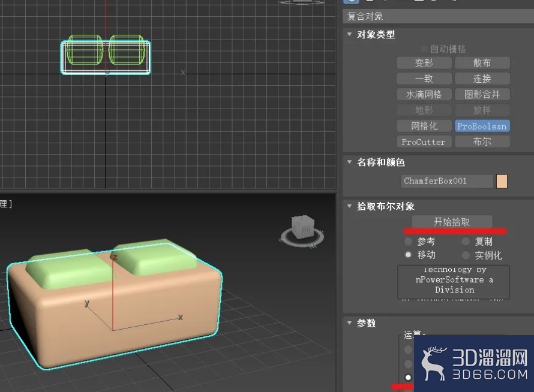Screen dimensions: 534x392
Task: Select the 复制 radio option
Action: (466, 242)
